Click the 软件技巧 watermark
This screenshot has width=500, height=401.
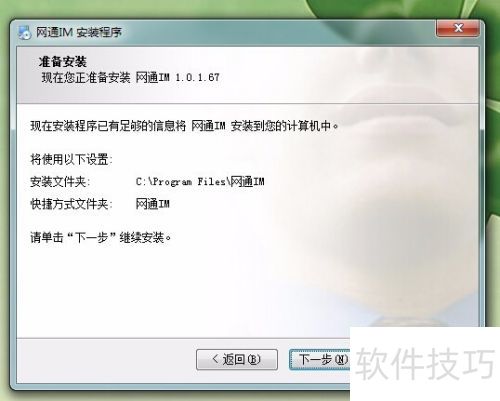[x=425, y=364]
